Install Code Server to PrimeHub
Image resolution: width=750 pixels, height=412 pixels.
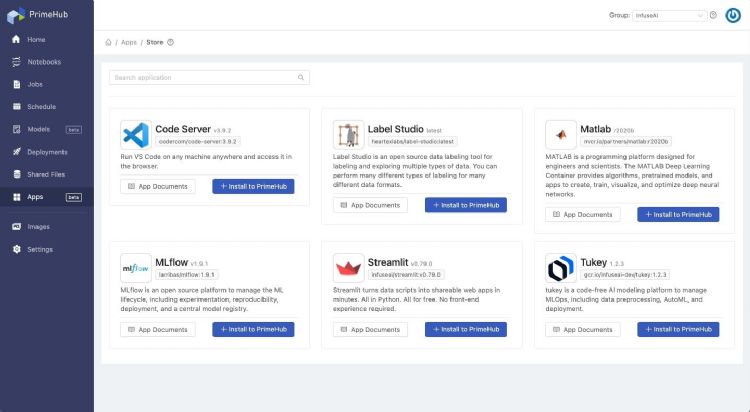(x=253, y=186)
